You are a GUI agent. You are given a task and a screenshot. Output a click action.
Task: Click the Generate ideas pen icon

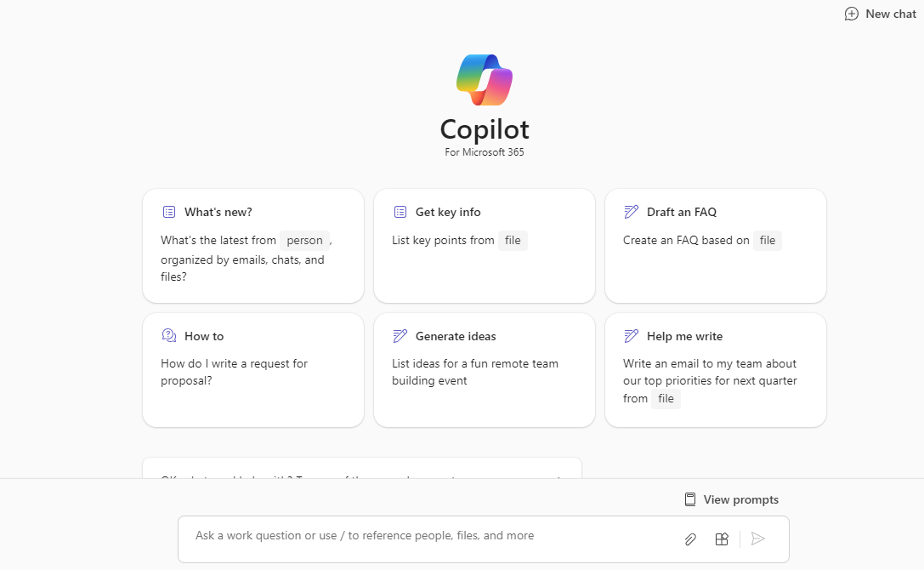(400, 335)
